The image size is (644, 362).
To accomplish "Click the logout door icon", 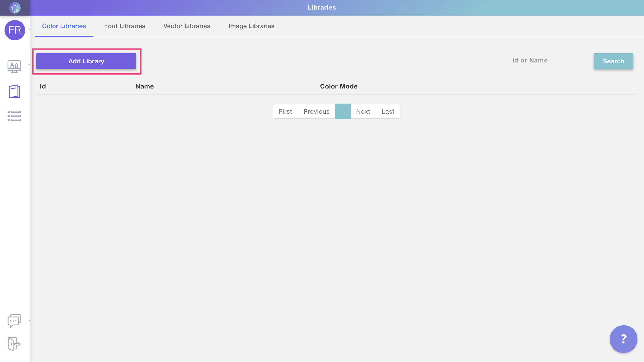I will (x=14, y=344).
